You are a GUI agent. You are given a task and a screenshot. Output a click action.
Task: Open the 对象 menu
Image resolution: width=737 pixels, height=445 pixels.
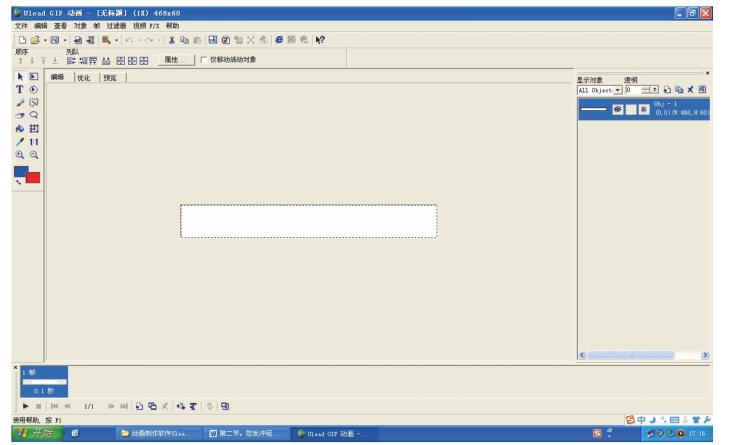[80, 26]
